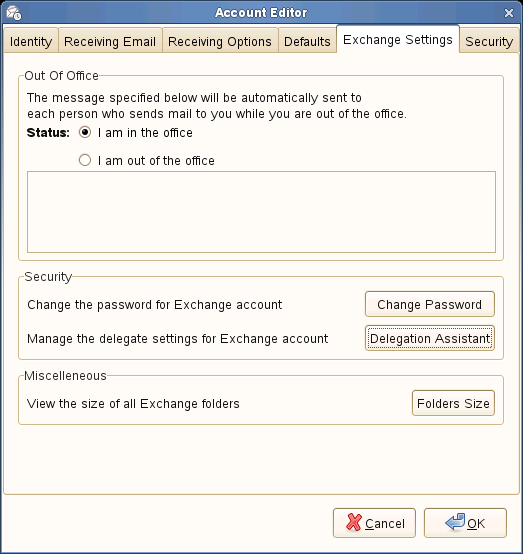Click the red X icon on Cancel
Viewport: 523px width, 554px height.
[x=354, y=522]
